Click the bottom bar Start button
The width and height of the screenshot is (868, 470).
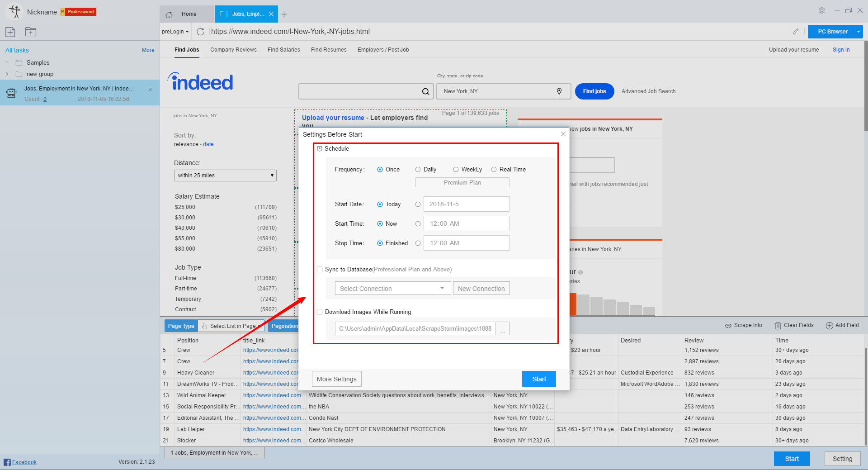pos(792,459)
